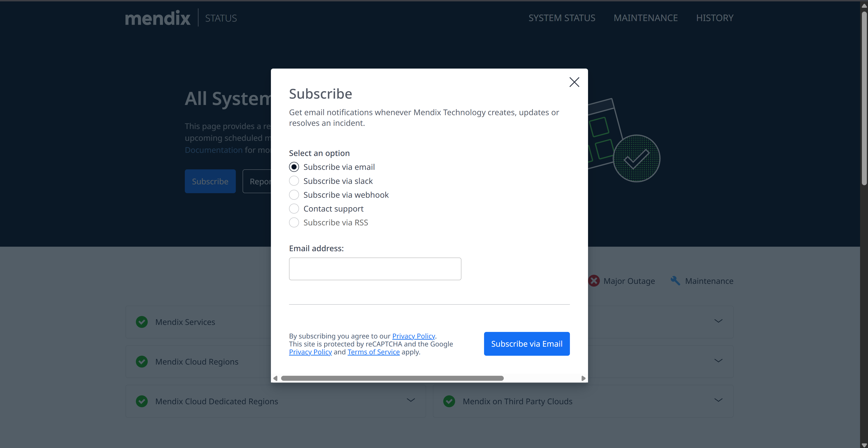The width and height of the screenshot is (868, 448).
Task: Click the Mendix Cloud Regions green check icon
Action: [142, 361]
